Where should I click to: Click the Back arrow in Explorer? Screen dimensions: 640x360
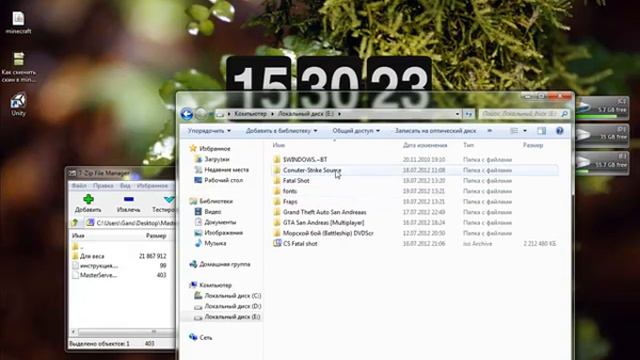[187, 114]
